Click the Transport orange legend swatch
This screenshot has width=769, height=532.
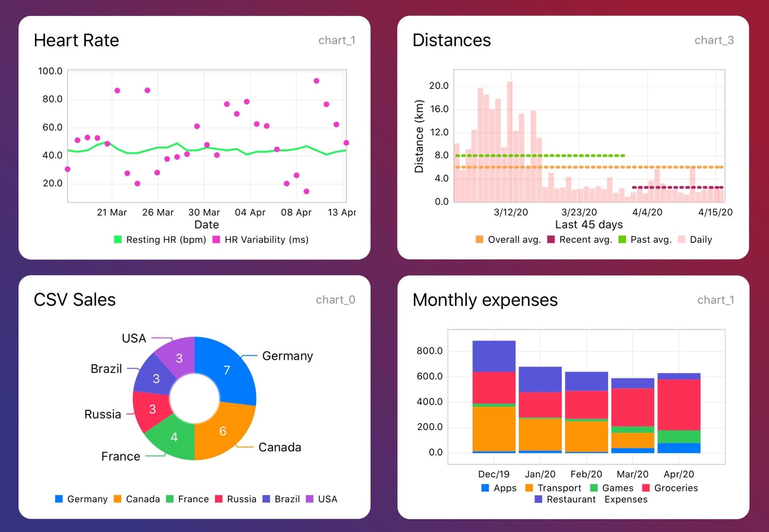pyautogui.click(x=529, y=488)
